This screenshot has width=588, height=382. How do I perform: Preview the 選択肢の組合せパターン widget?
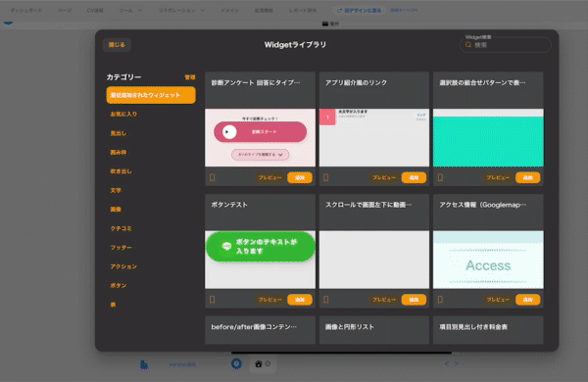click(x=498, y=177)
